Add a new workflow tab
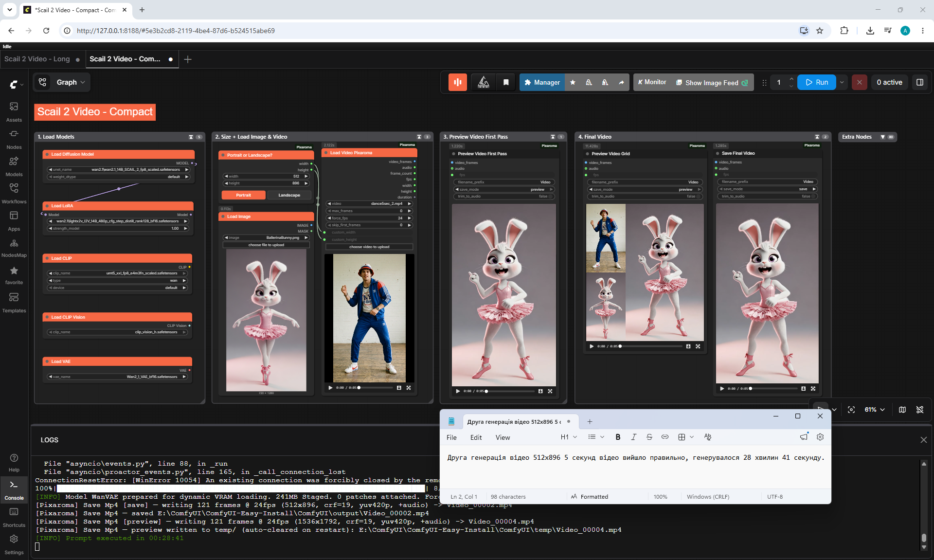 click(x=188, y=59)
